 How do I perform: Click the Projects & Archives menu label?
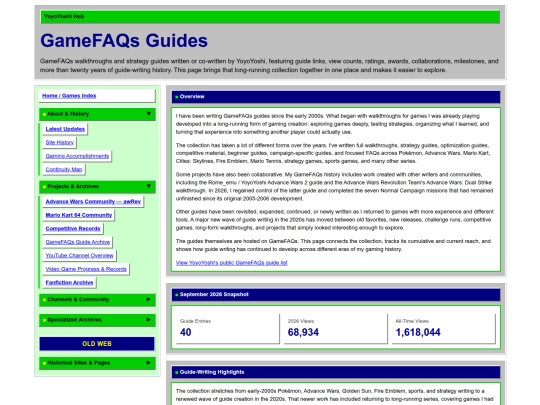pos(73,186)
